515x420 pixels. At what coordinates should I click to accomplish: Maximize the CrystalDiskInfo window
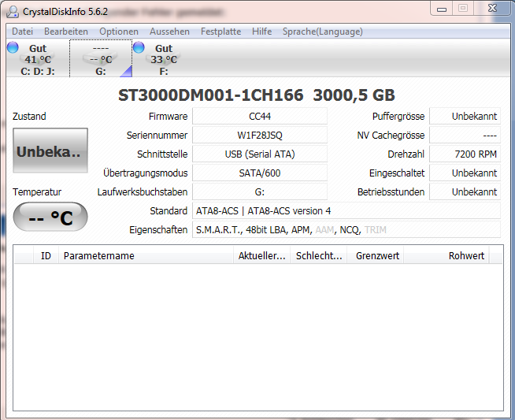click(x=463, y=9)
